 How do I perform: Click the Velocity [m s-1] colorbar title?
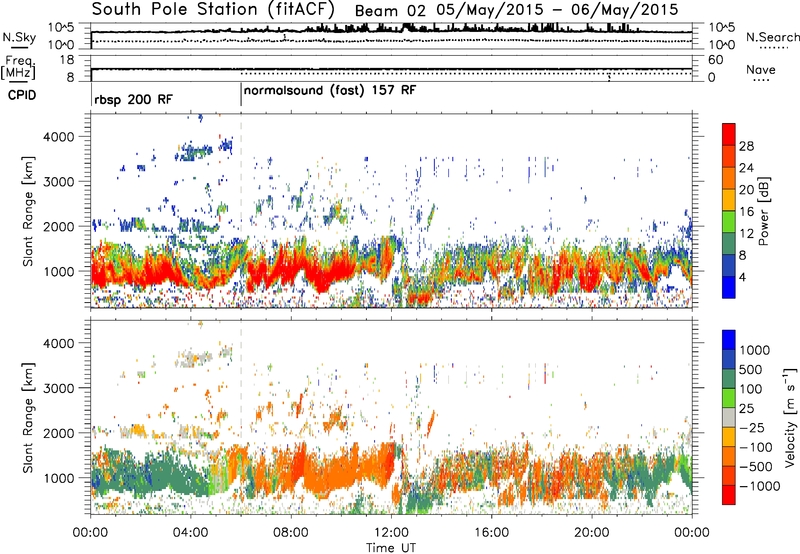click(790, 417)
